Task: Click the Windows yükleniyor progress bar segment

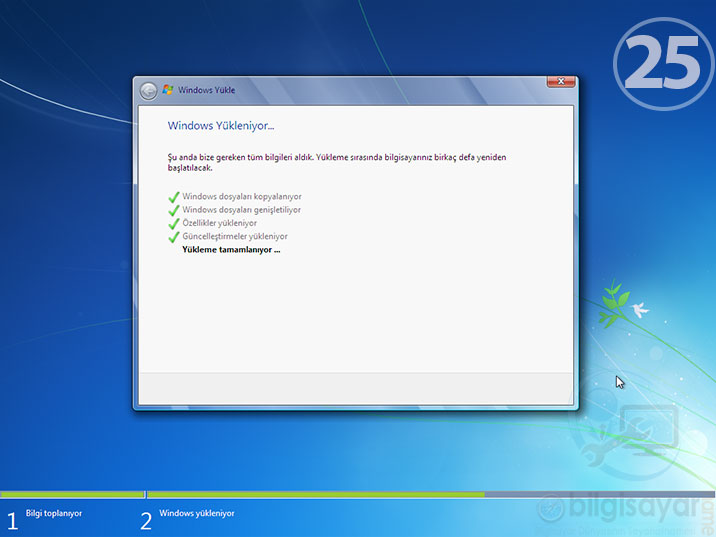Action: point(431,495)
